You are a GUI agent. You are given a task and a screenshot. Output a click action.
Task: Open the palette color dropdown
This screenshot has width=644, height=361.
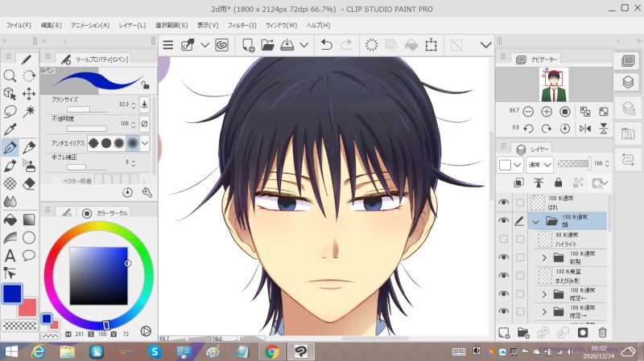coord(517,165)
